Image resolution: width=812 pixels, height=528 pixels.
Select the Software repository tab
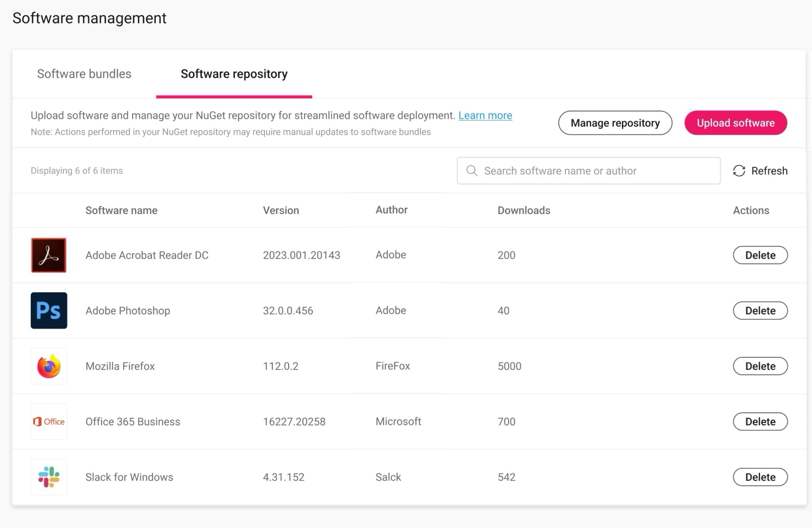tap(234, 74)
